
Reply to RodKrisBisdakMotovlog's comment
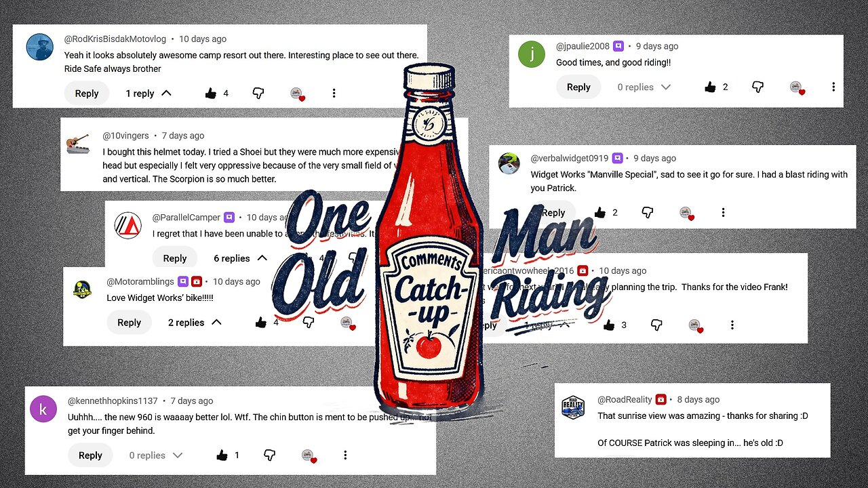87,94
